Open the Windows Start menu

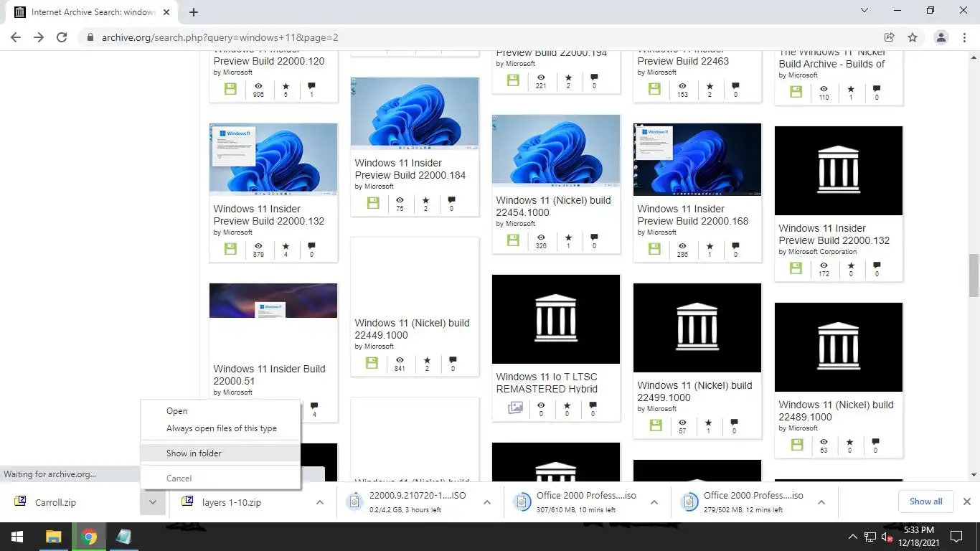coord(17,537)
